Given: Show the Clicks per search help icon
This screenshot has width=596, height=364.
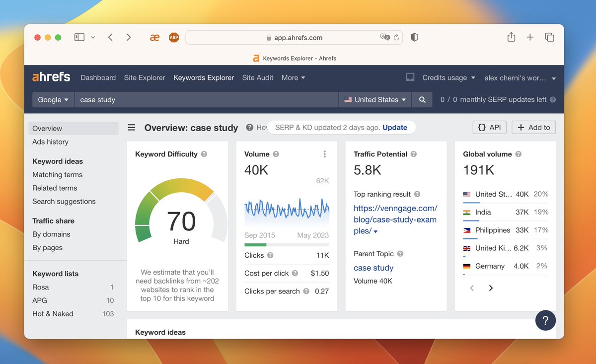Looking at the screenshot, I should [x=306, y=291].
